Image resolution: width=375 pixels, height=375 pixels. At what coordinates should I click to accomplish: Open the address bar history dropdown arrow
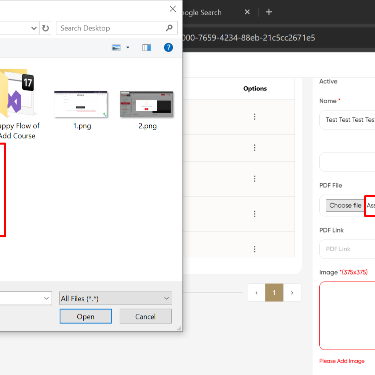coord(34,28)
